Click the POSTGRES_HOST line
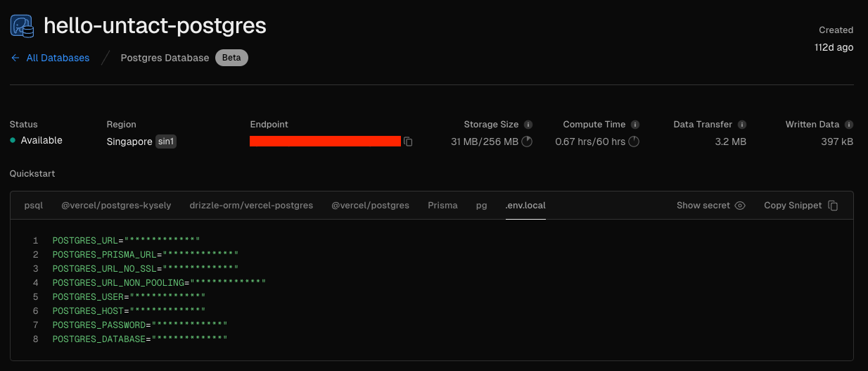 (129, 311)
